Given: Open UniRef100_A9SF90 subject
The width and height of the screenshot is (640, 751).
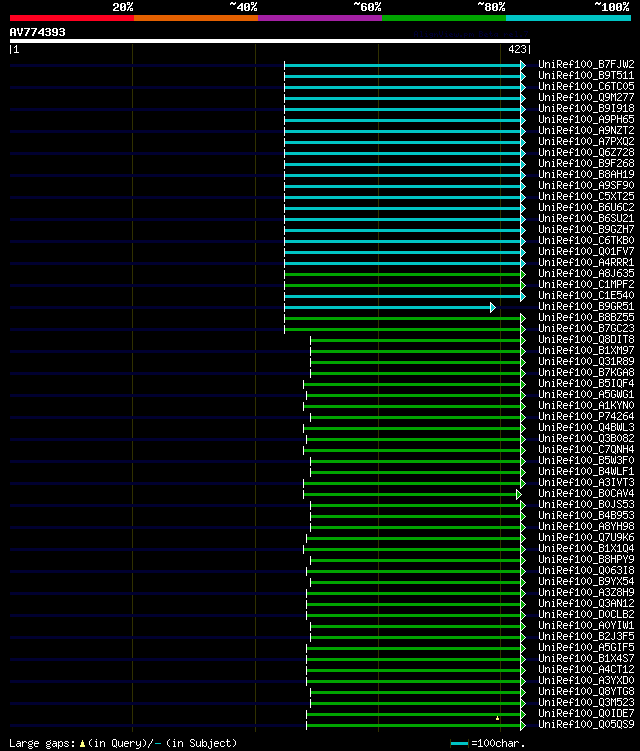Looking at the screenshot, I should pos(586,185).
